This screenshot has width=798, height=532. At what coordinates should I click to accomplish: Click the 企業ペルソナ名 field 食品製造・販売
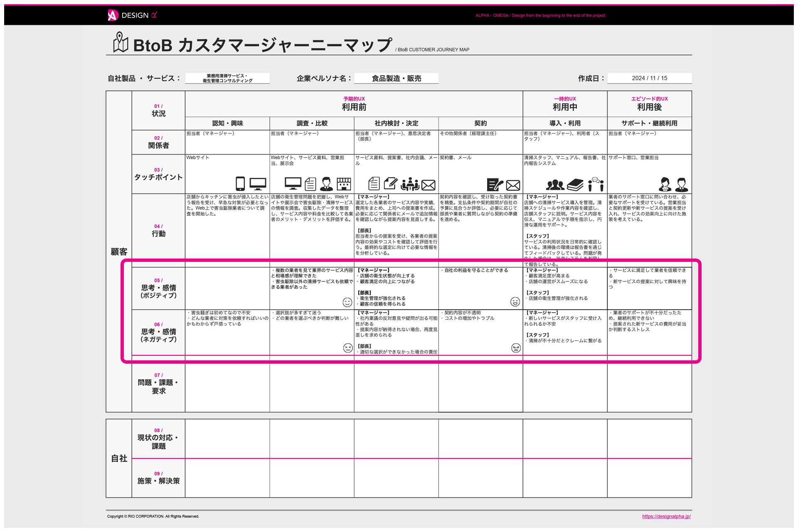(x=397, y=78)
